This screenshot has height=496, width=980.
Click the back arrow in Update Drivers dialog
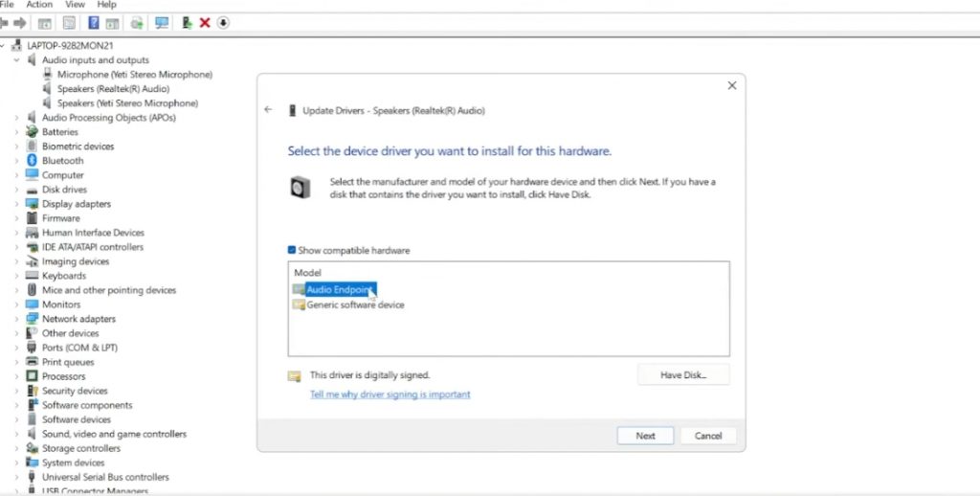pos(268,109)
